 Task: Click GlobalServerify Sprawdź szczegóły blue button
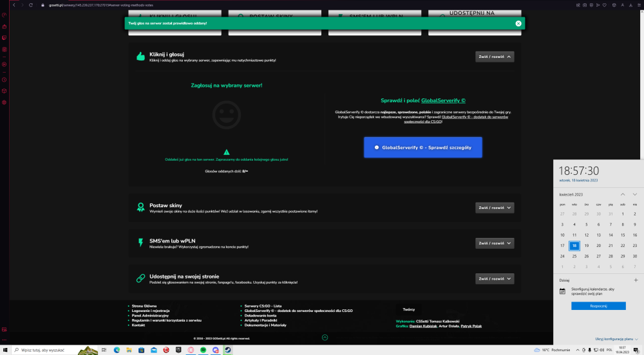click(x=422, y=147)
